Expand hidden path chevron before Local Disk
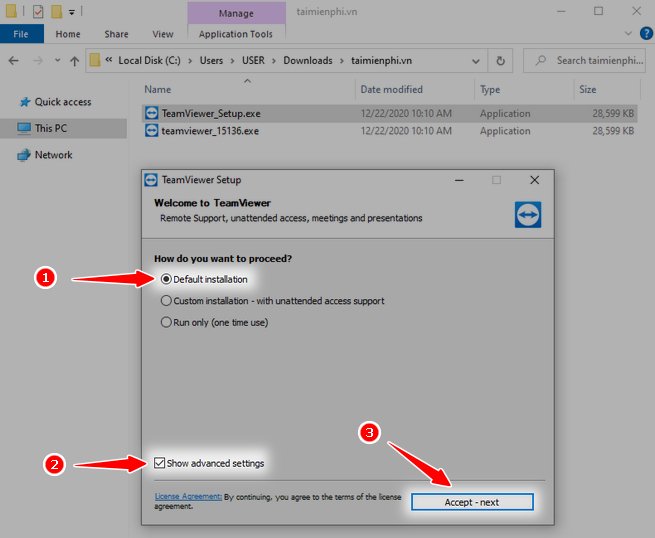This screenshot has width=655, height=538. (109, 60)
